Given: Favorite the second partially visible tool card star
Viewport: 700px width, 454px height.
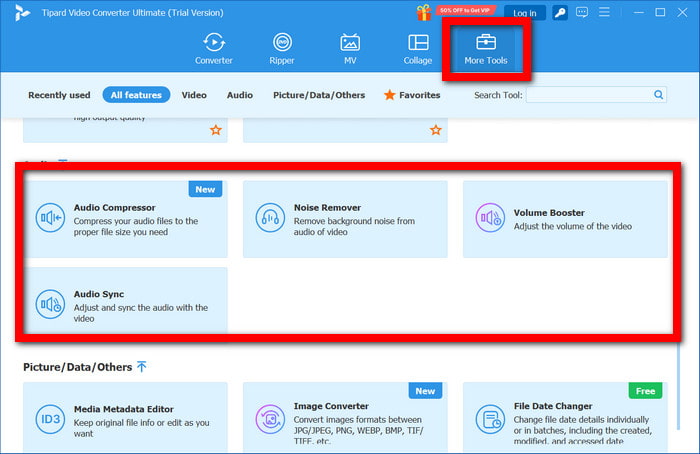Looking at the screenshot, I should [436, 130].
